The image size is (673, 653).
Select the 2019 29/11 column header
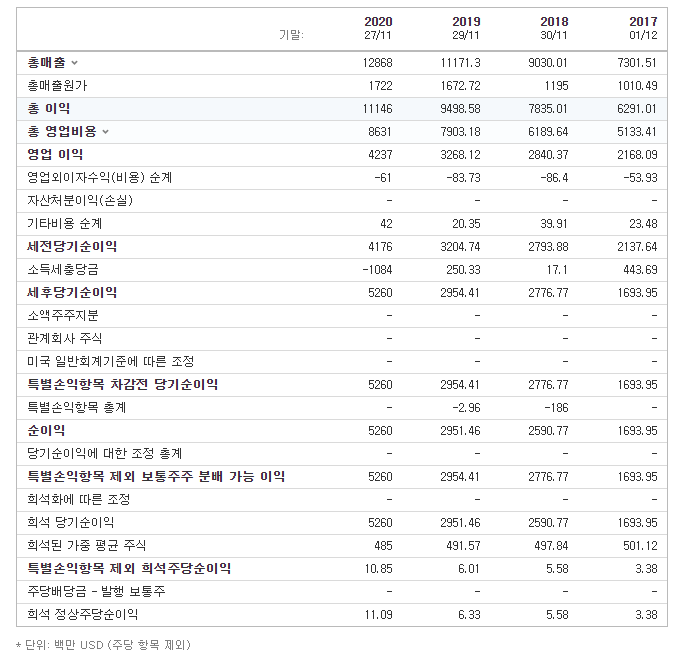[x=466, y=28]
